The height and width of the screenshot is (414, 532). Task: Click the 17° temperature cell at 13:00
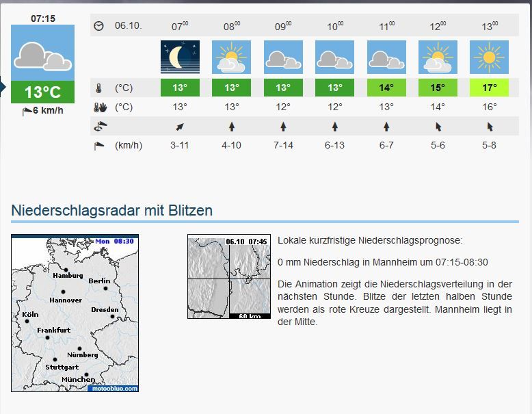point(490,88)
